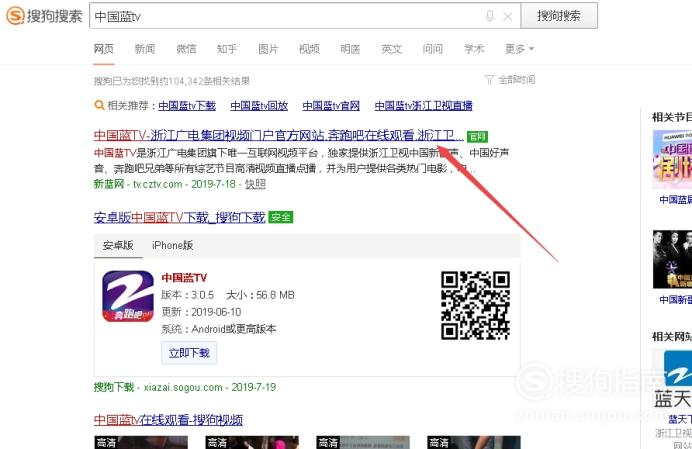Click the fourth 高清 video thumbnail
Image resolution: width=692 pixels, height=449 pixels.
pyautogui.click(x=474, y=442)
